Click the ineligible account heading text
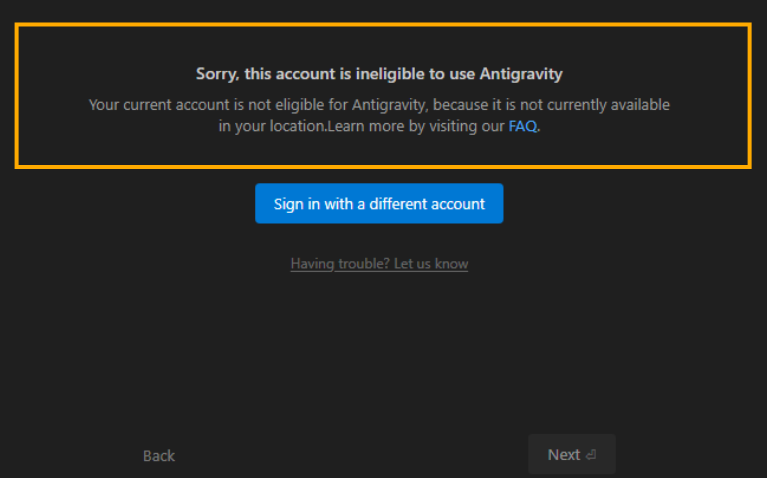This screenshot has width=767, height=478. pyautogui.click(x=379, y=74)
